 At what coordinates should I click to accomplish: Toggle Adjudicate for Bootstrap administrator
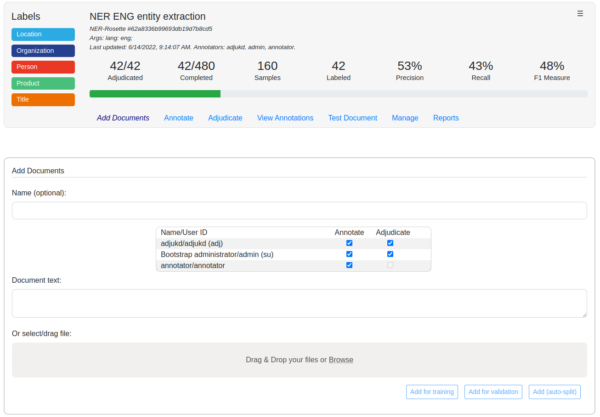[x=390, y=254]
